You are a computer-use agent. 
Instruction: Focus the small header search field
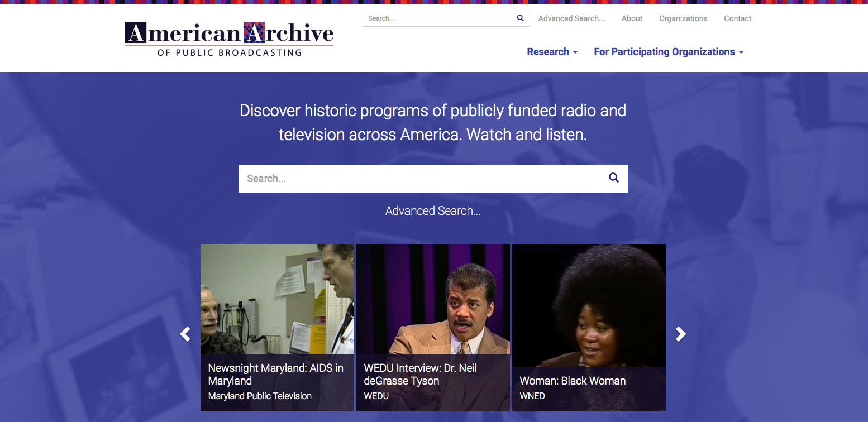point(438,18)
